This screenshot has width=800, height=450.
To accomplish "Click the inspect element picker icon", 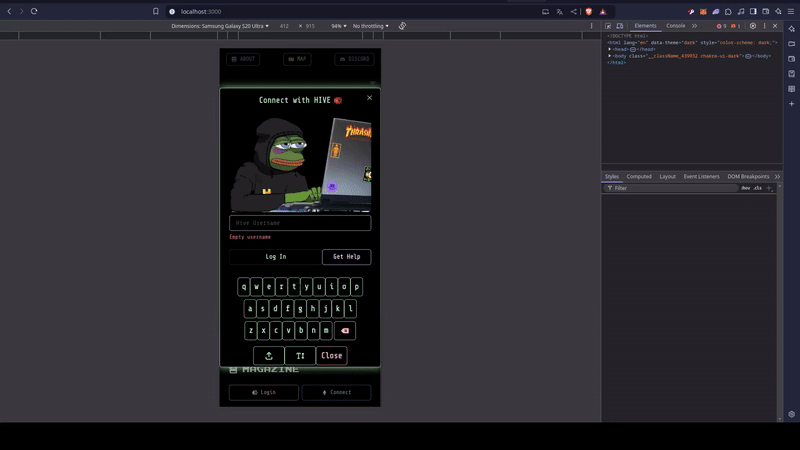I will [608, 26].
